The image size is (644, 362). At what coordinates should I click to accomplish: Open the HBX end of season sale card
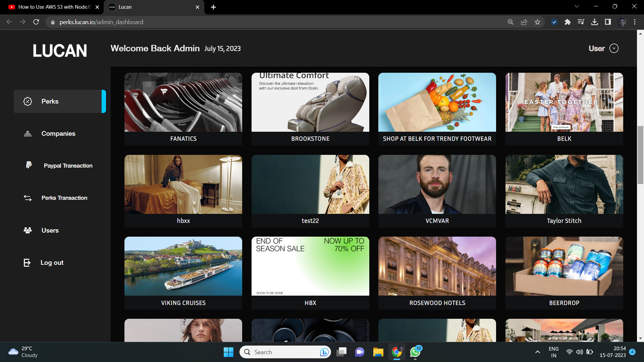point(310,273)
